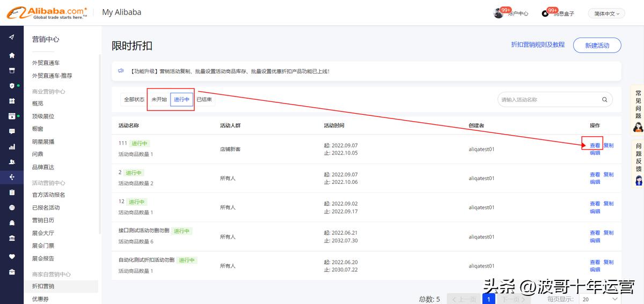Click the My Alibaba header title
Image resolution: width=644 pixels, height=304 pixels.
[122, 12]
